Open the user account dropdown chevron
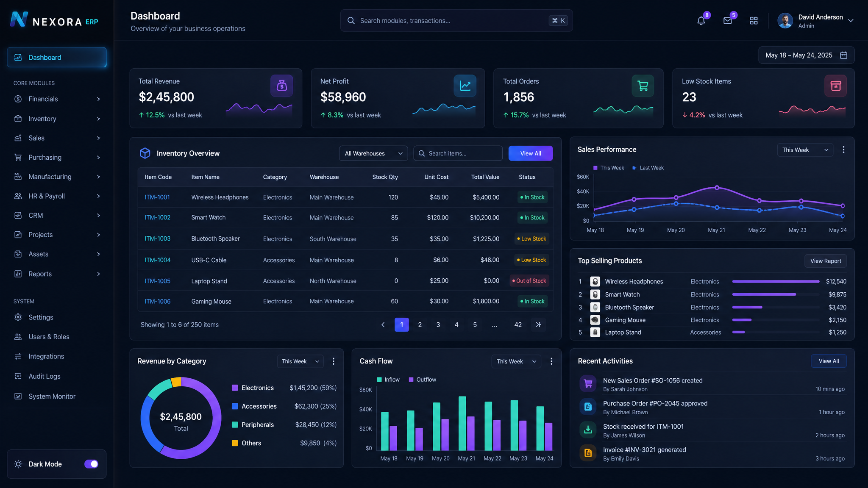This screenshot has width=868, height=488. pos(851,21)
